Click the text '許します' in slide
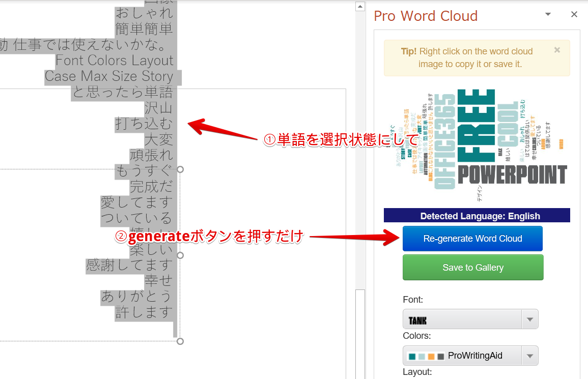This screenshot has height=379, width=588. click(144, 312)
